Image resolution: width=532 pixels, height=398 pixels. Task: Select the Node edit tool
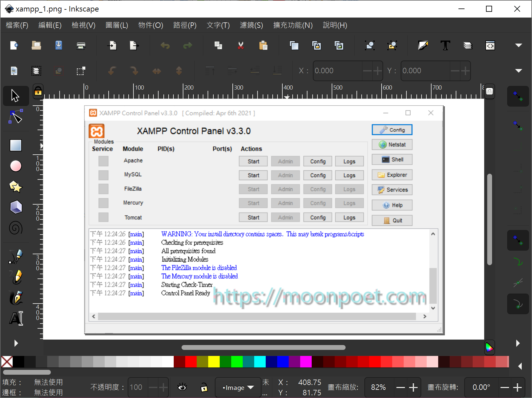(x=16, y=117)
